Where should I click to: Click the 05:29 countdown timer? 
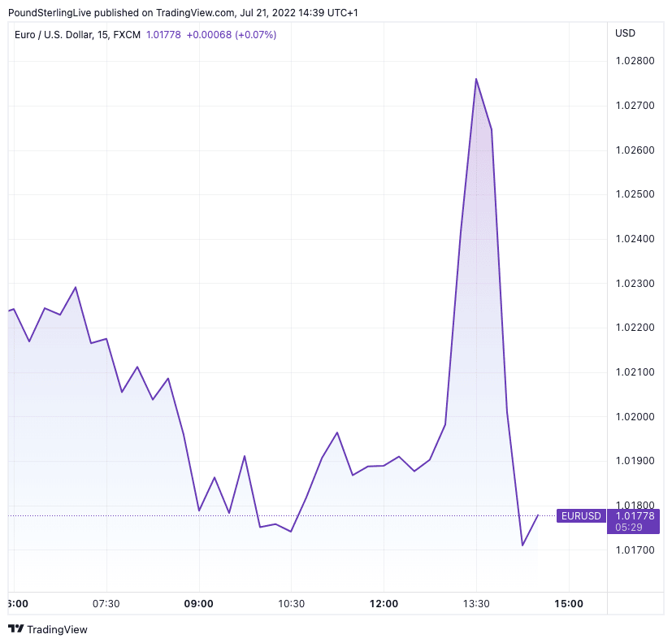click(626, 528)
